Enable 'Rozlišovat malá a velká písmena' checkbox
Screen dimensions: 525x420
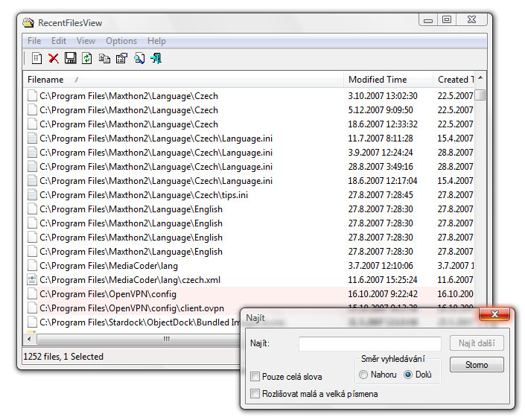pos(255,393)
